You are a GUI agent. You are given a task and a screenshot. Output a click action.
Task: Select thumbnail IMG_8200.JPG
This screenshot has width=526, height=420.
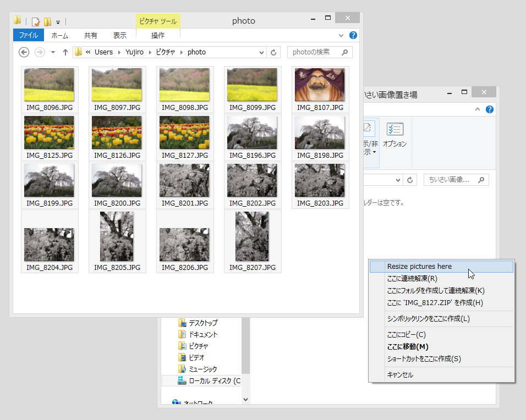point(117,185)
